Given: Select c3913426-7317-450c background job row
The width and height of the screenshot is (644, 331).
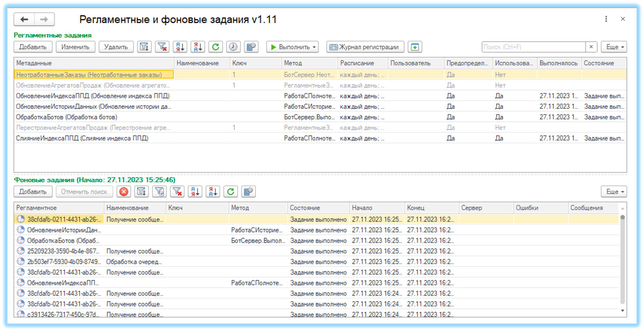Looking at the screenshot, I should pos(317,314).
